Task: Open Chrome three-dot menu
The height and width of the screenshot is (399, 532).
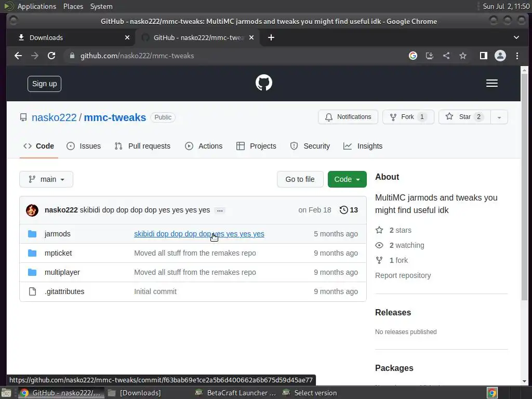Action: [517, 56]
